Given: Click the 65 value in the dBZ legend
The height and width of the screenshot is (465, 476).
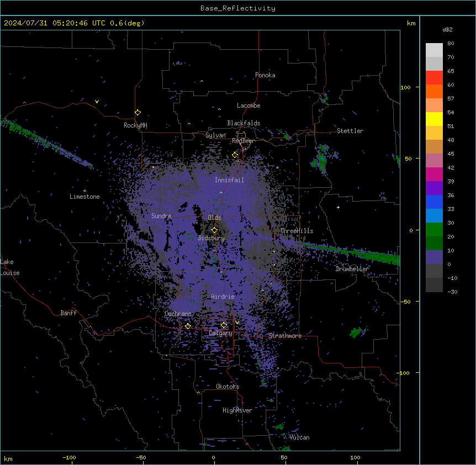Looking at the screenshot, I should pyautogui.click(x=451, y=71).
